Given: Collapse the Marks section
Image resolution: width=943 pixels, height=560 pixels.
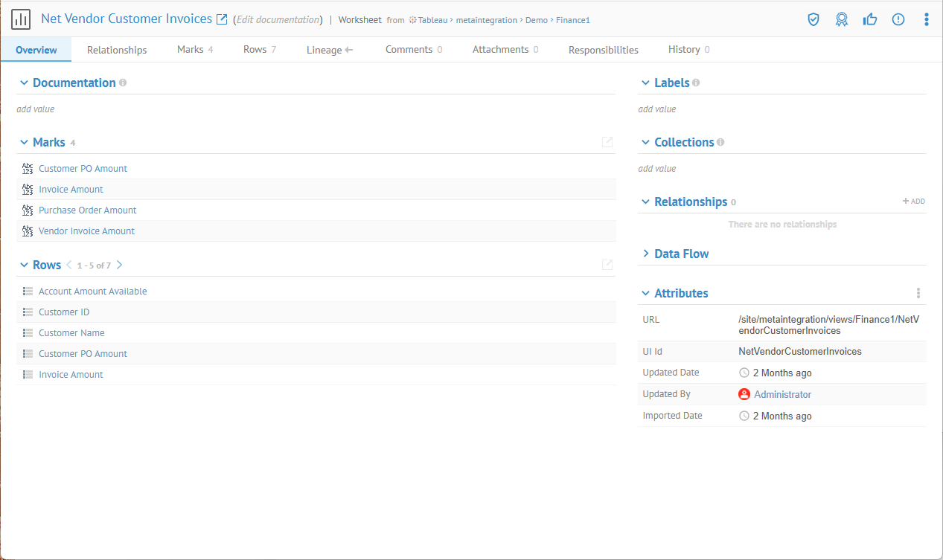Looking at the screenshot, I should click(25, 142).
